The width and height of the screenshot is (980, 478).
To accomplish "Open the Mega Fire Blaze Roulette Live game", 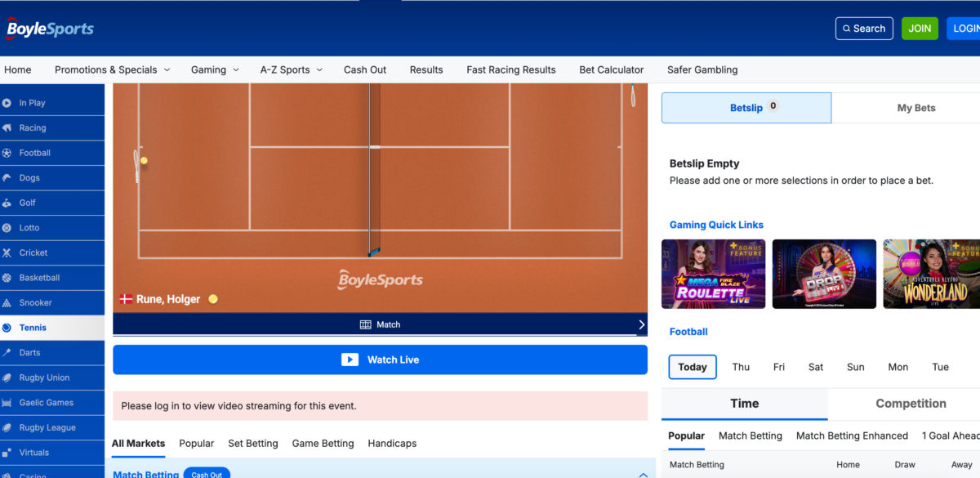I will tap(714, 274).
